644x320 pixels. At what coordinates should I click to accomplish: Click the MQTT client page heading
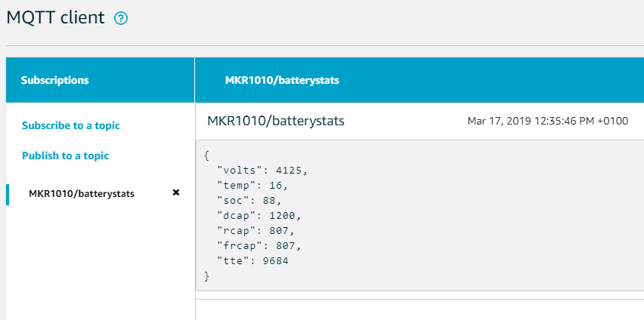pyautogui.click(x=56, y=18)
